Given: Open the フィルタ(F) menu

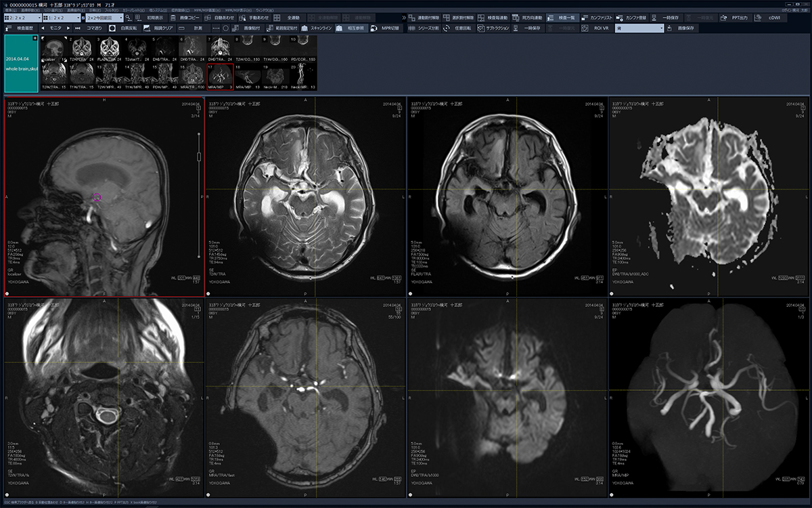Looking at the screenshot, I should (111, 10).
